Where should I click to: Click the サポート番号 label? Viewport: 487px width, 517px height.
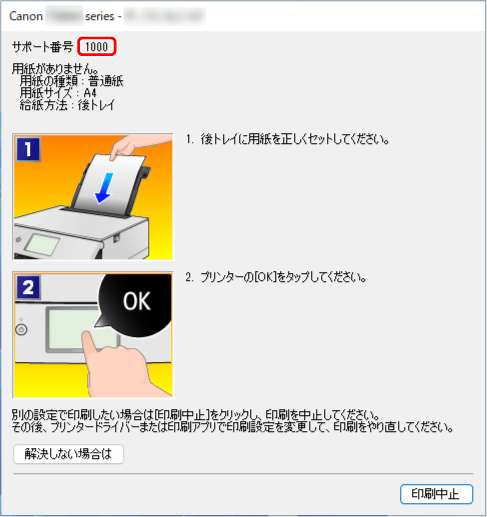[x=42, y=46]
